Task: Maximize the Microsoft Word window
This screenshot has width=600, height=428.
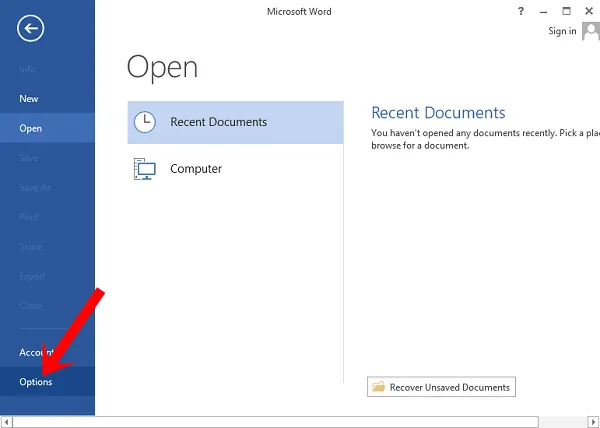Action: tap(566, 12)
